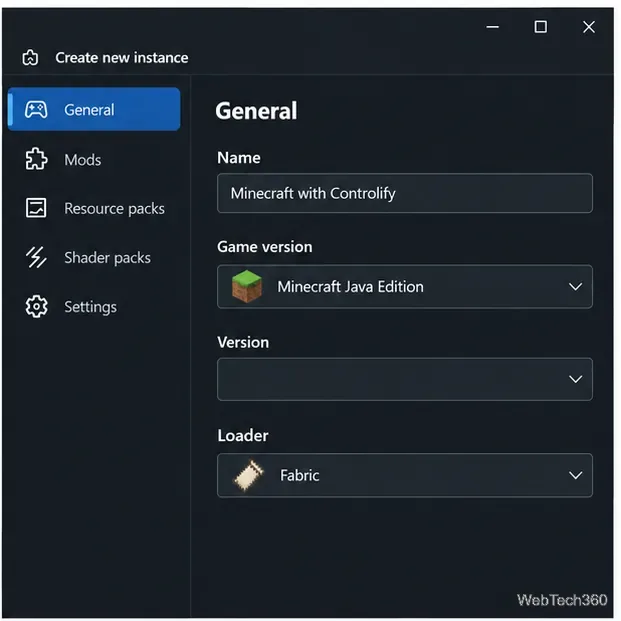Click the Name field label
Screen dimensions: 621x621
pos(239,158)
